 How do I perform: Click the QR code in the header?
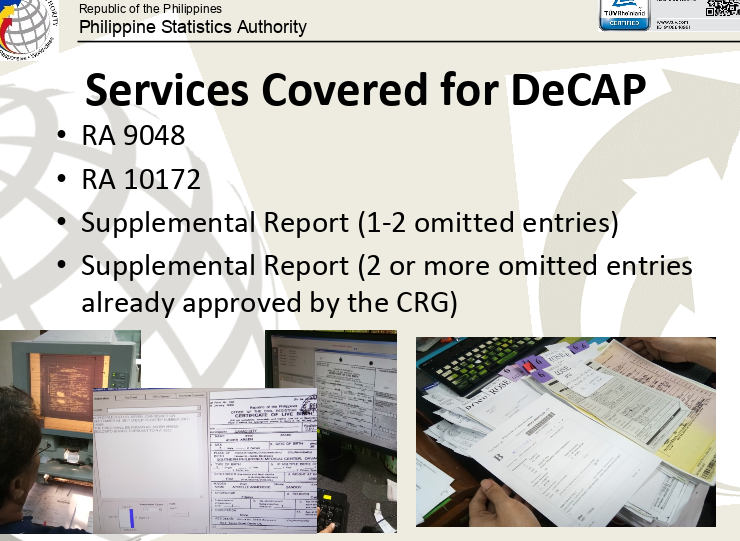722,8
